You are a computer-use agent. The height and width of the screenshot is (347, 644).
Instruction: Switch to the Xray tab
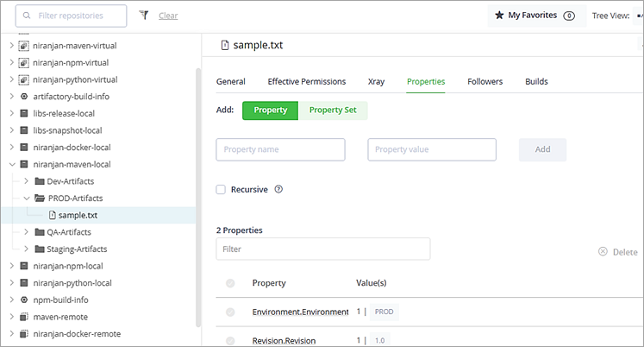pyautogui.click(x=376, y=81)
